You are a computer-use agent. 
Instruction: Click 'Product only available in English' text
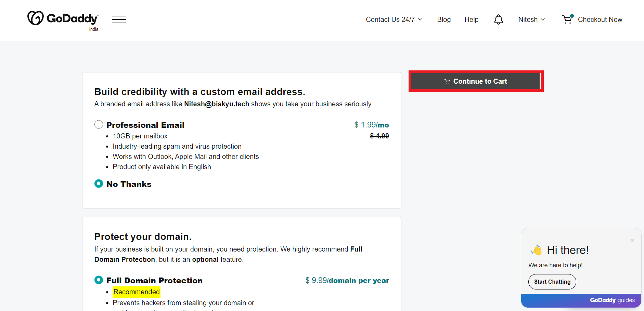coord(162,167)
